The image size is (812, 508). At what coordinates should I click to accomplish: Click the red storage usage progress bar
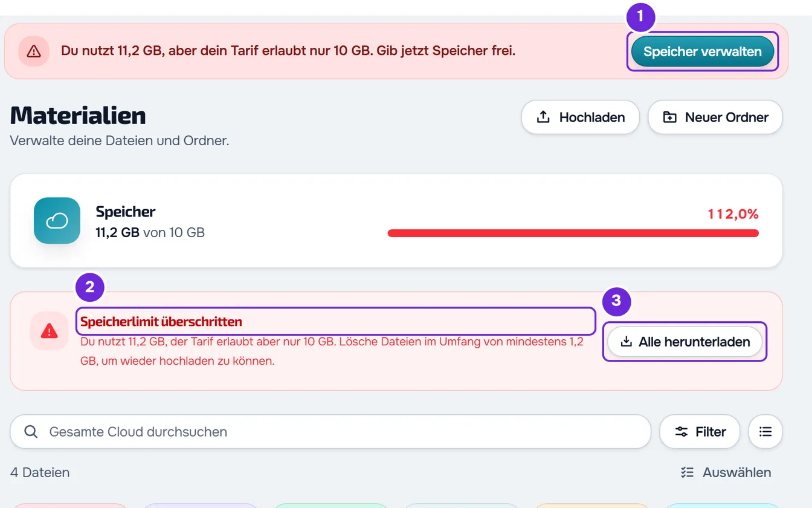[x=573, y=233]
